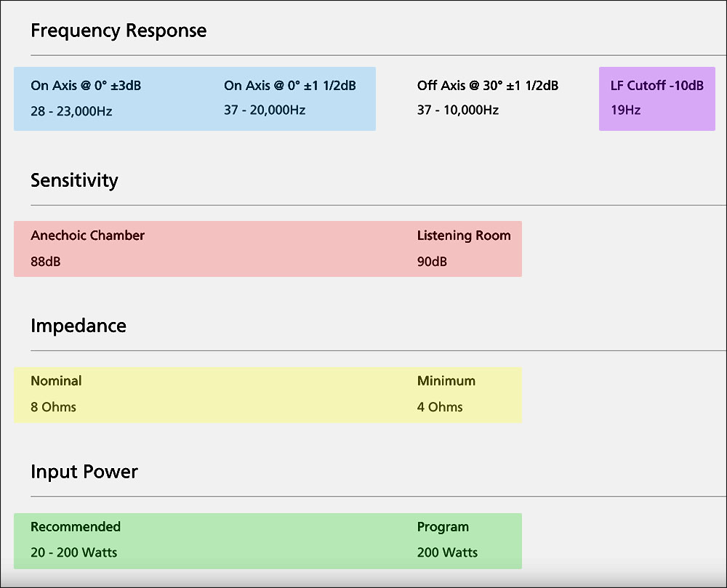This screenshot has width=727, height=588.
Task: Select the 4 Ohms minimum impedance value
Action: pyautogui.click(x=440, y=407)
